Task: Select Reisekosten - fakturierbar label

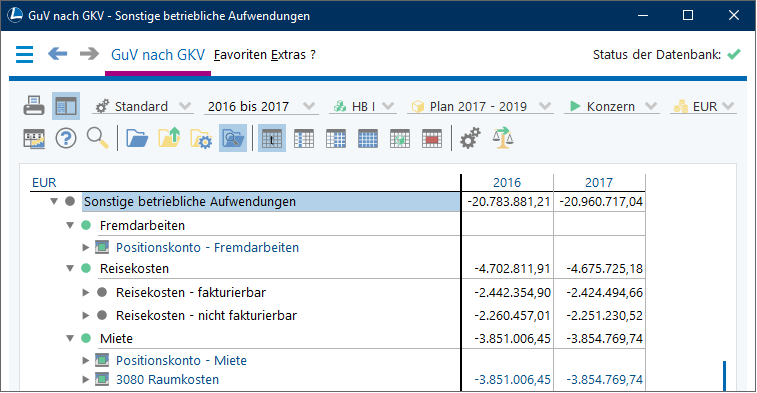Action: 191,293
